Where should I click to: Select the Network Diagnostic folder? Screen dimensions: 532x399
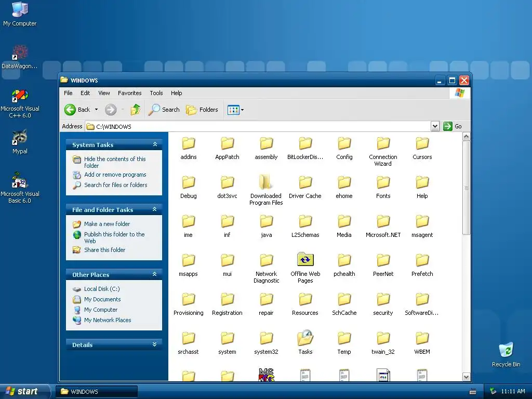266,269
